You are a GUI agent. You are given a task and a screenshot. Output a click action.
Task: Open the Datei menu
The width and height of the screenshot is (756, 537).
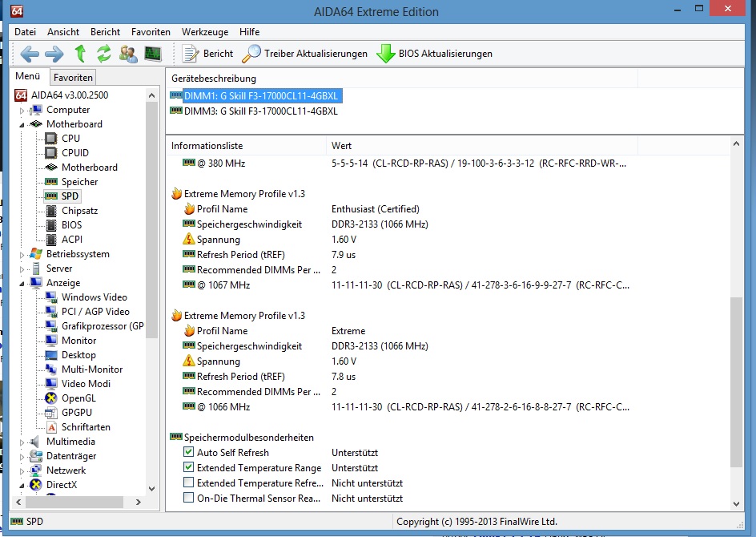(25, 32)
